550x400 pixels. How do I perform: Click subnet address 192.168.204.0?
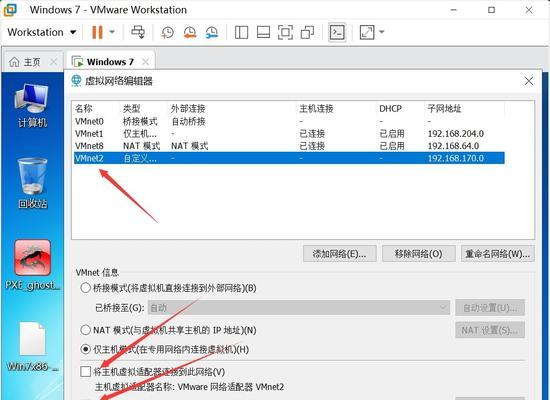(456, 134)
